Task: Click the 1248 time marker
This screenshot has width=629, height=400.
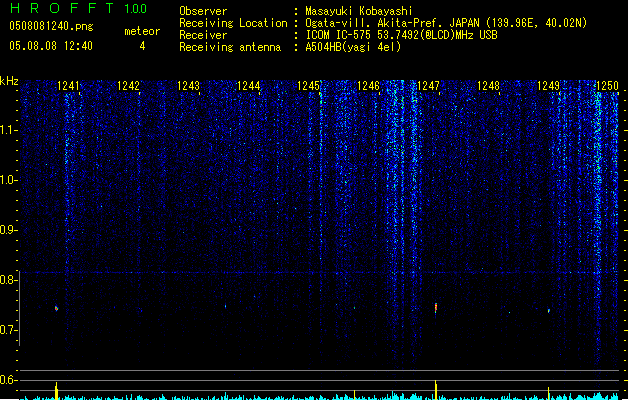Action: [488, 86]
